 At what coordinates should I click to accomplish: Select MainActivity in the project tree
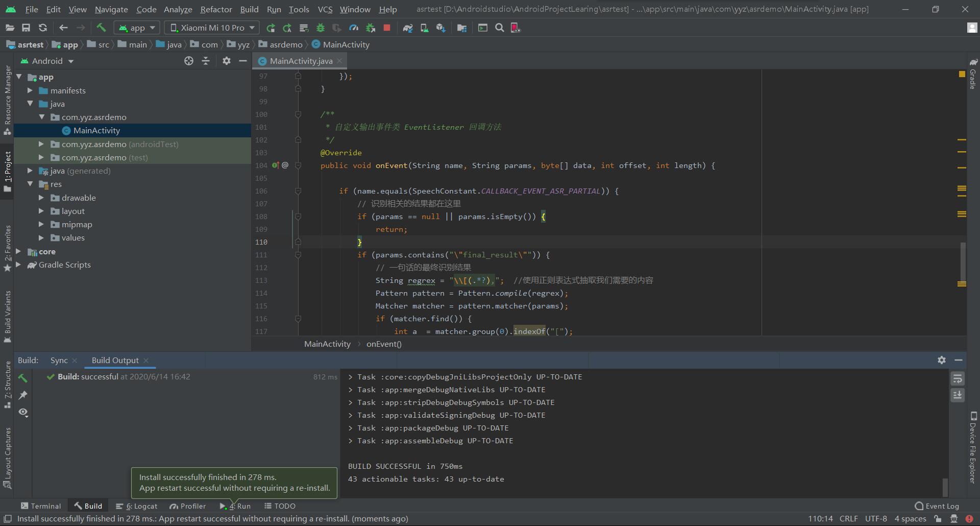[x=96, y=130]
